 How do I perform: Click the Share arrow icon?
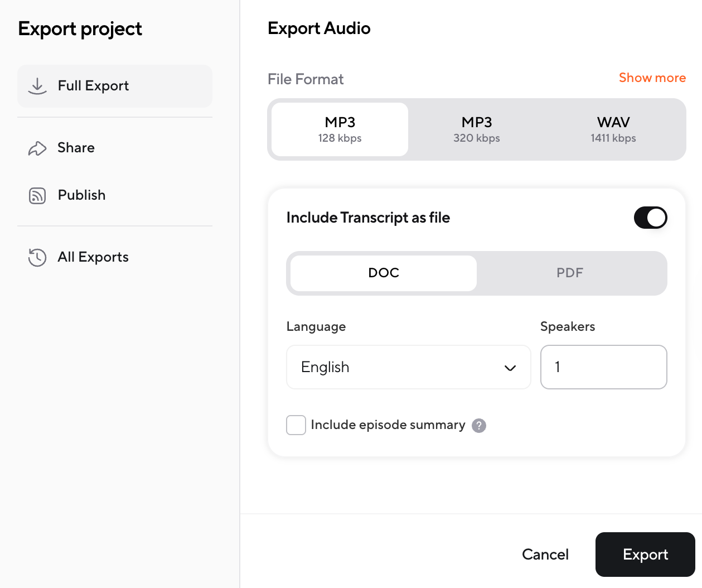(37, 148)
